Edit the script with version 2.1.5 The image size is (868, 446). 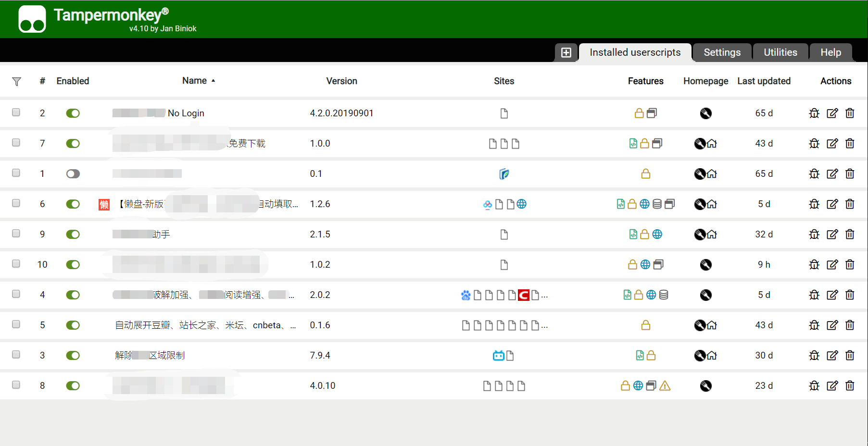click(832, 235)
